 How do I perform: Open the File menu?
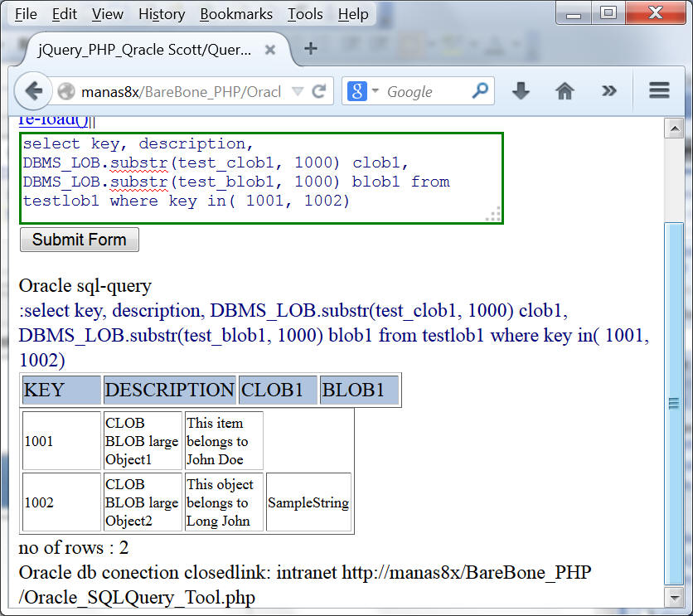click(26, 14)
